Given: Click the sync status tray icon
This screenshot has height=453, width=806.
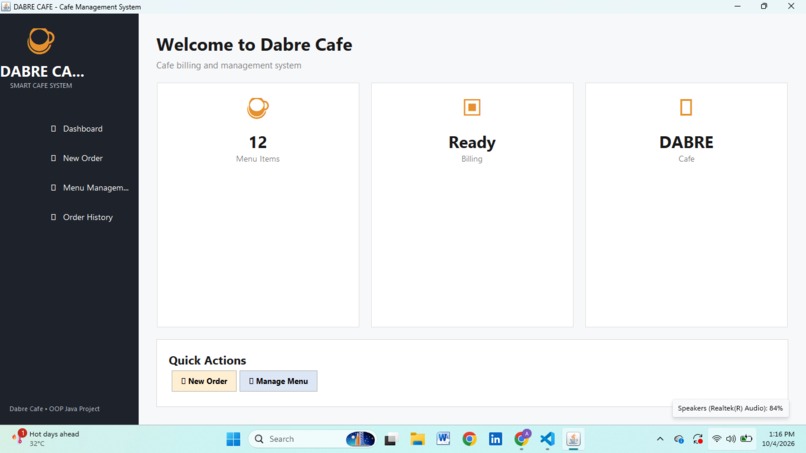Looking at the screenshot, I should 698,439.
